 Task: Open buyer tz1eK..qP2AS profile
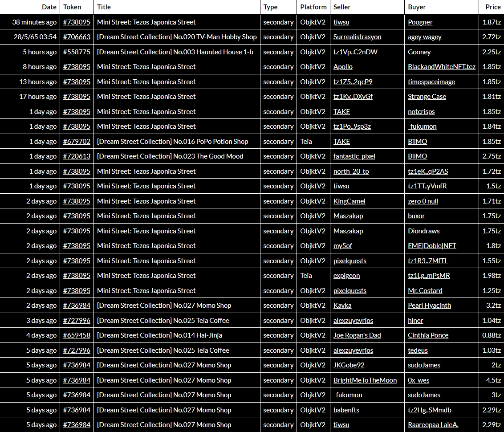[428, 171]
